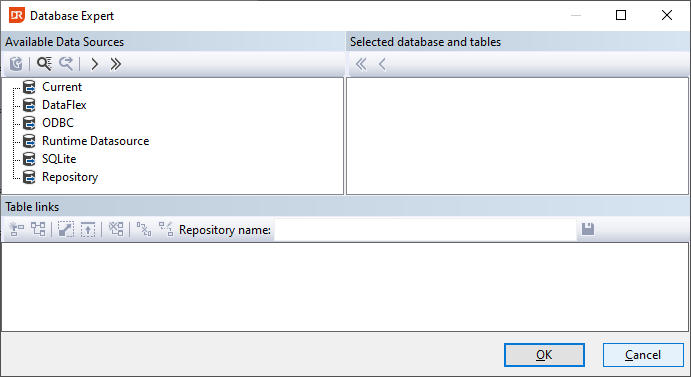Click the save repository floppy disk icon
The image size is (691, 377).
588,229
